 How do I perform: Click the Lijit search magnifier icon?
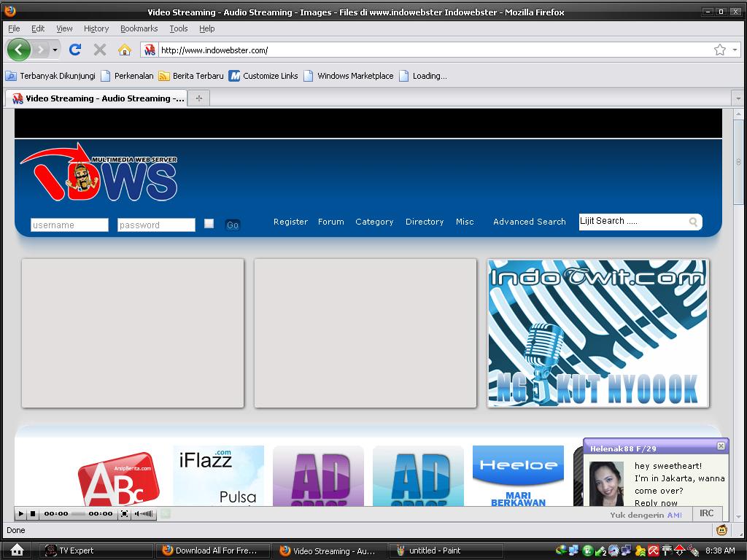coord(693,222)
